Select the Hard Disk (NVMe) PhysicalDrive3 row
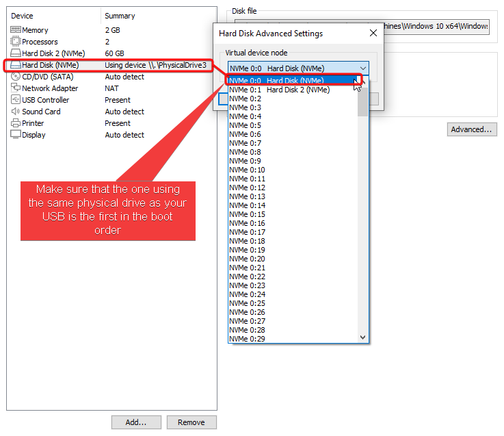Viewport: 504px width, 436px height. [x=108, y=65]
